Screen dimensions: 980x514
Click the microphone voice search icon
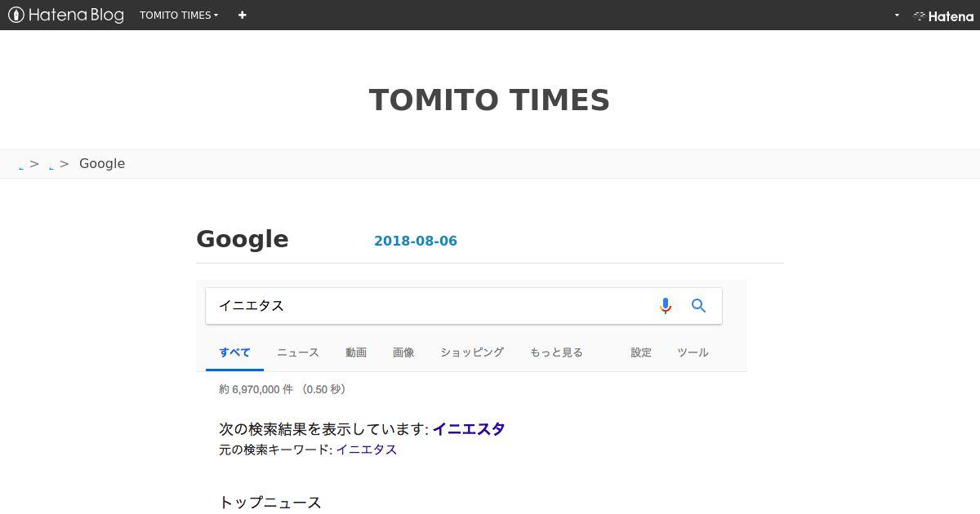point(666,306)
